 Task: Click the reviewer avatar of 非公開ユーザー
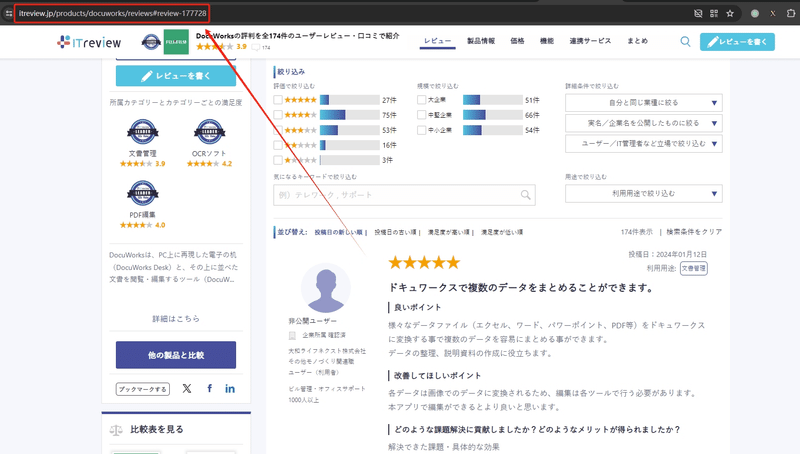[x=326, y=288]
